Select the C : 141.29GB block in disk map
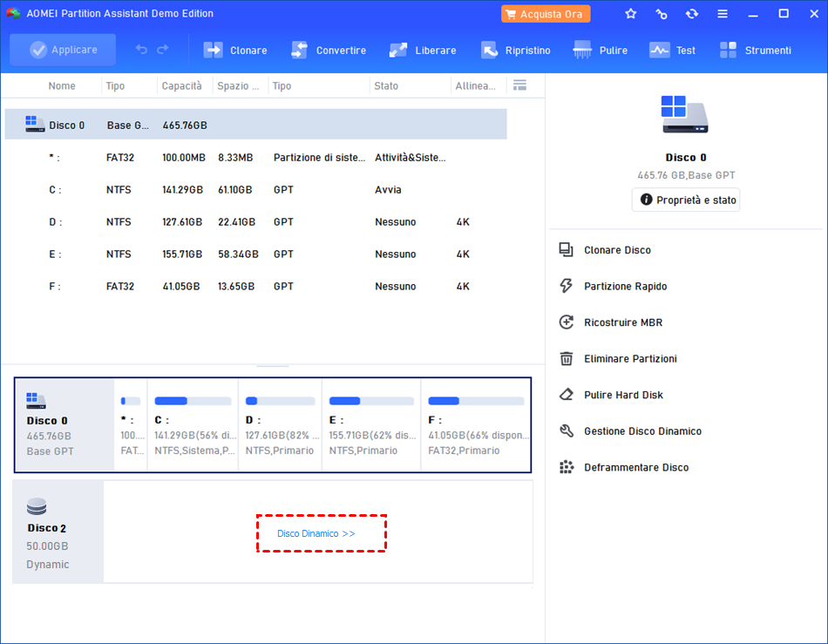Screen dimensions: 828x644 (x=193, y=425)
